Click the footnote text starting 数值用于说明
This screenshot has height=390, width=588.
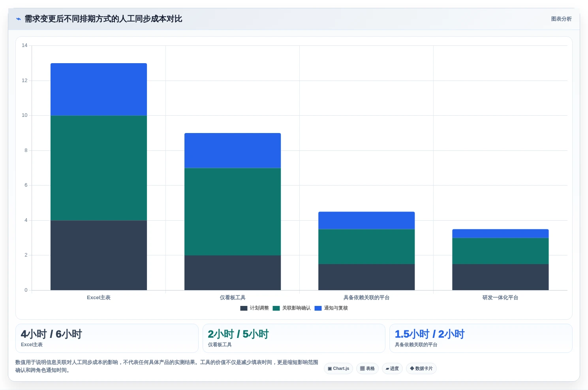point(167,366)
